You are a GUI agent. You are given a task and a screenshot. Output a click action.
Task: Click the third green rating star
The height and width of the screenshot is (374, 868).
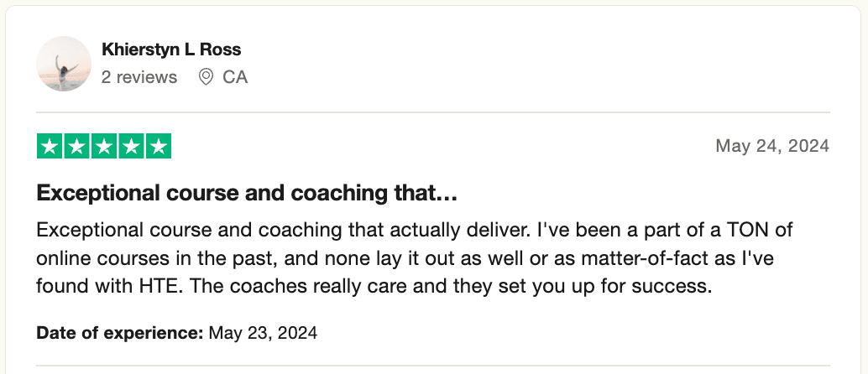click(x=104, y=146)
